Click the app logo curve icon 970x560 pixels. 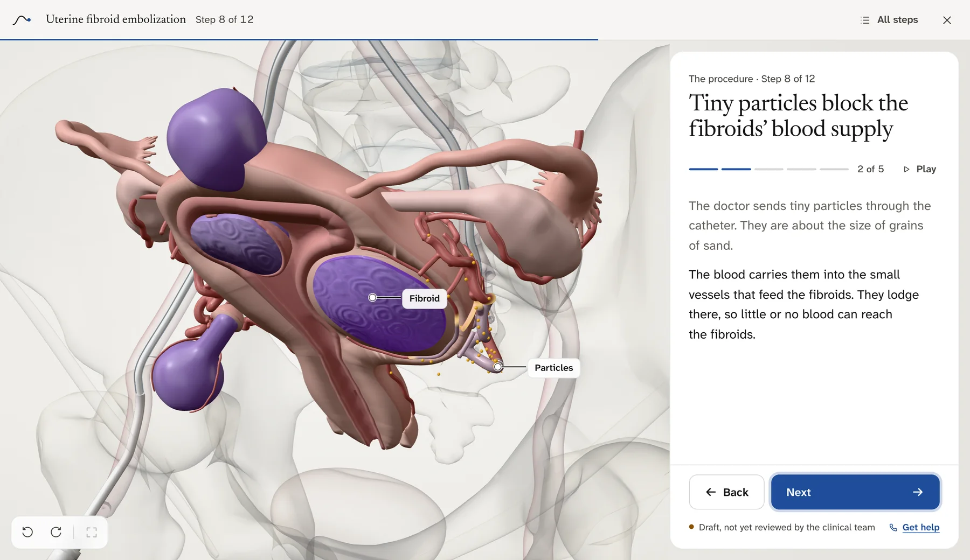coord(22,20)
